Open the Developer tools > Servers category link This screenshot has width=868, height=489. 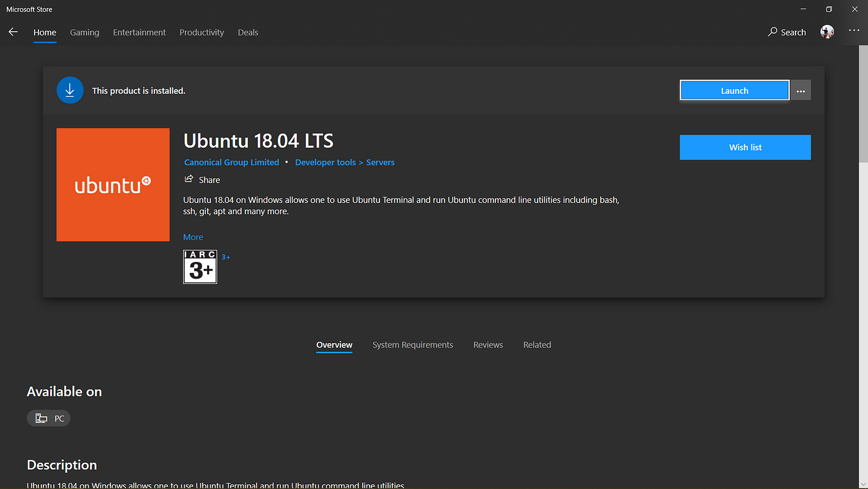[345, 163]
